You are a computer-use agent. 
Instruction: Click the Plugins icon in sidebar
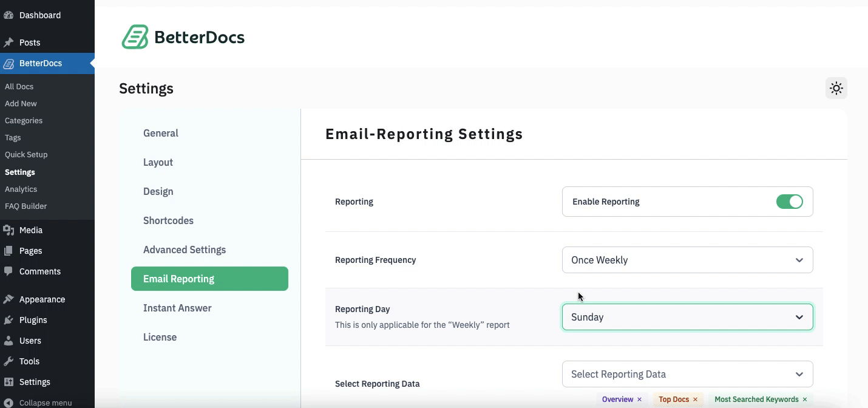8,320
